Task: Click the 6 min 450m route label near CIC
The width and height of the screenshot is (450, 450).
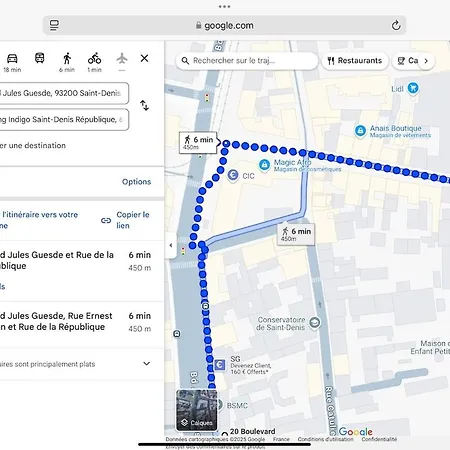Action: coord(199,142)
